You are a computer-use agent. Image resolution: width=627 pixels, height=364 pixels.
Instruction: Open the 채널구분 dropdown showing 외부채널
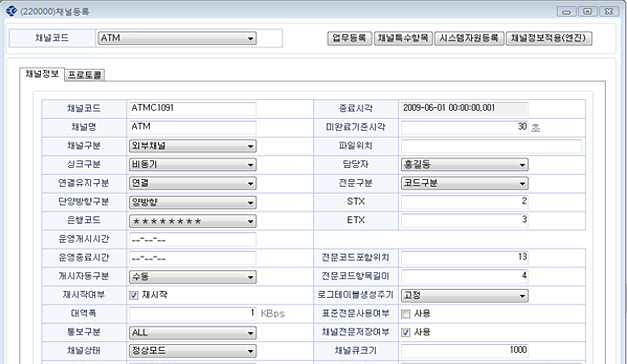coord(192,146)
